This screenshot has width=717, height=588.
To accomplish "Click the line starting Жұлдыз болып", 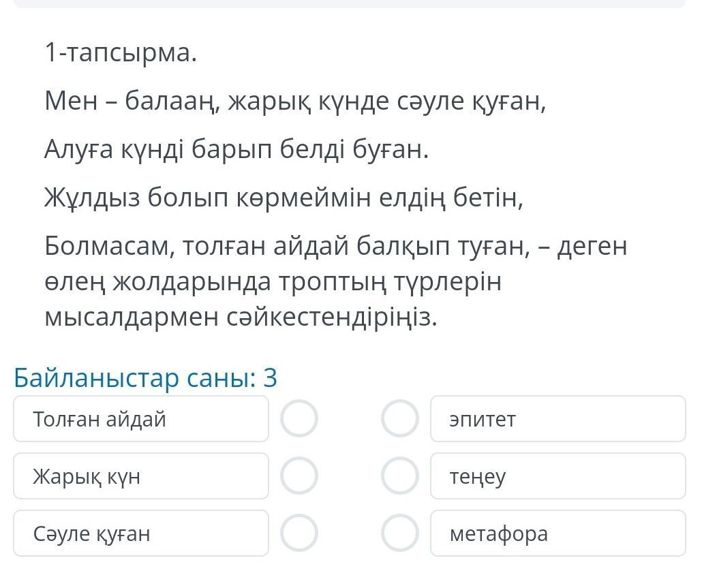I will [x=284, y=198].
